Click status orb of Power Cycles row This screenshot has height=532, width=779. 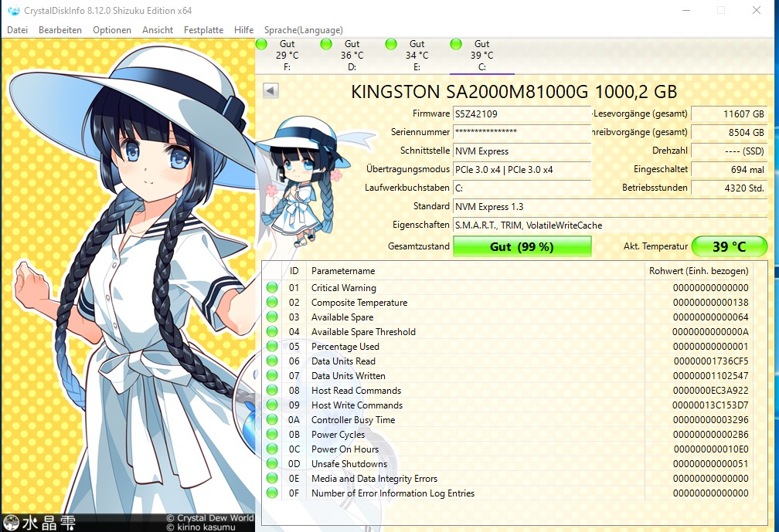[x=272, y=434]
